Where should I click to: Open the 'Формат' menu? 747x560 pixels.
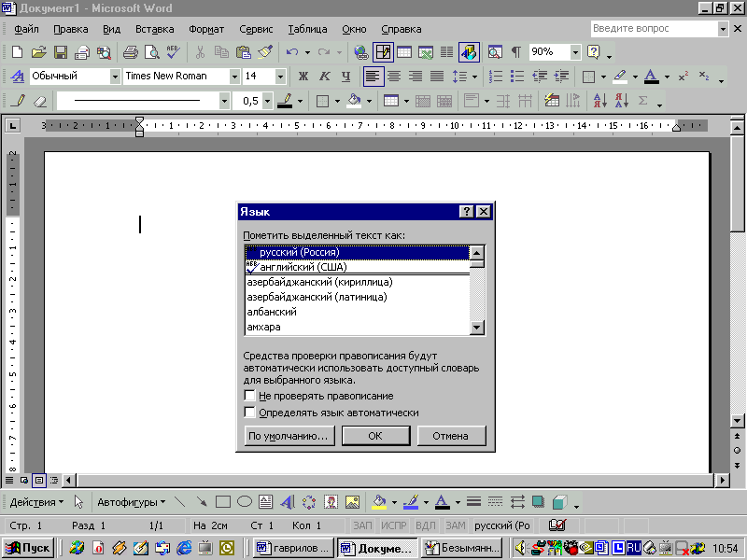click(x=206, y=29)
